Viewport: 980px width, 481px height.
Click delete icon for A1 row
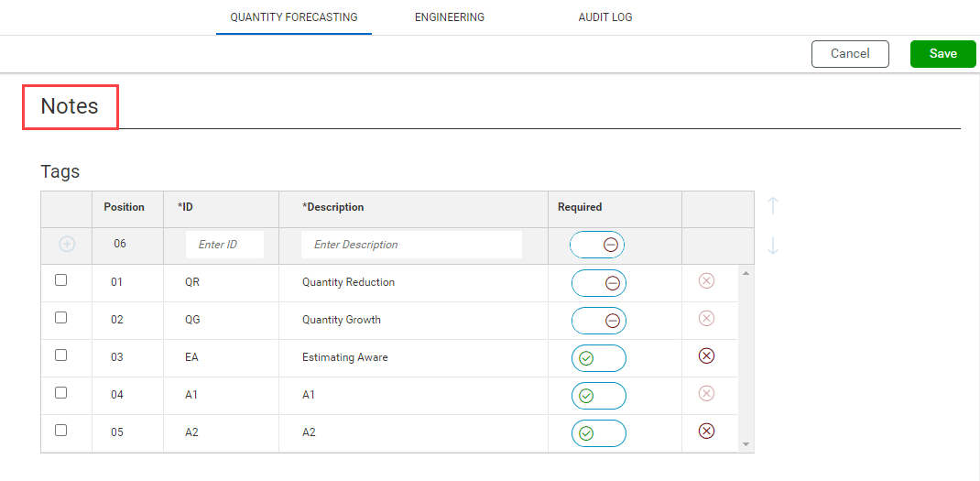706,393
